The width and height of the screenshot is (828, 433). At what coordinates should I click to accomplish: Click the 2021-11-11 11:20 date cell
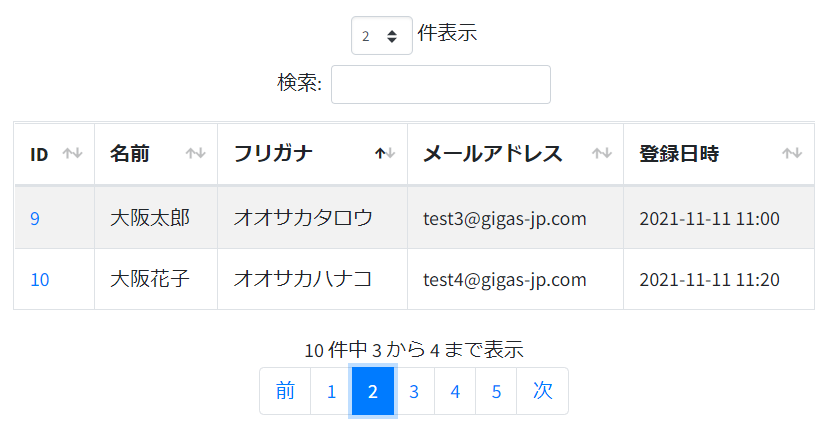pyautogui.click(x=719, y=279)
